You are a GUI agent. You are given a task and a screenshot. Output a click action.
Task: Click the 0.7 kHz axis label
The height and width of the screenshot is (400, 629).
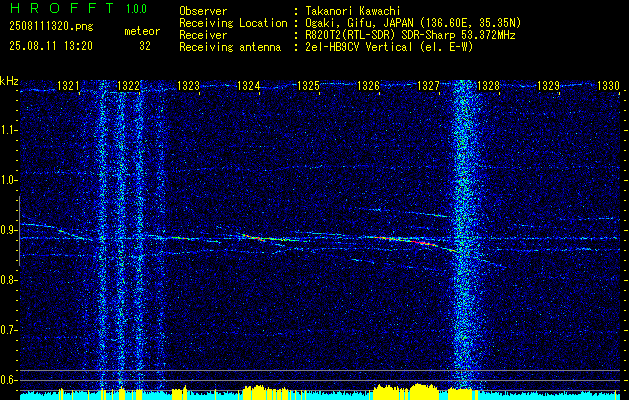click(8, 330)
